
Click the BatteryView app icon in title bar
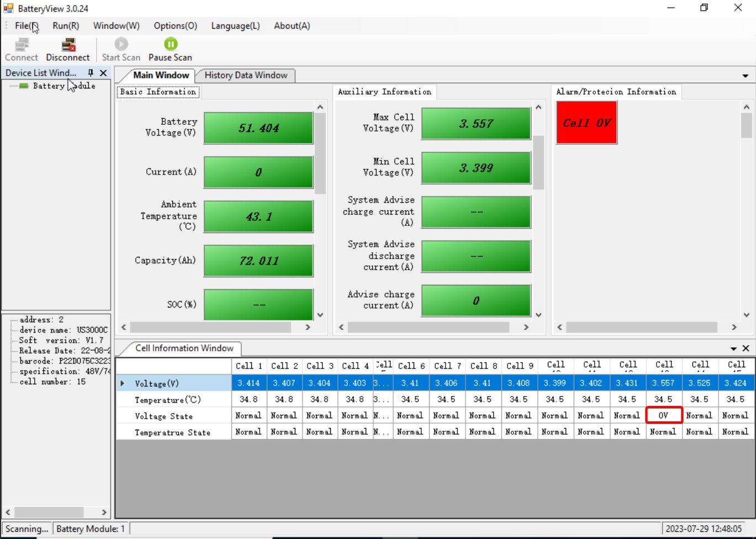(8, 8)
